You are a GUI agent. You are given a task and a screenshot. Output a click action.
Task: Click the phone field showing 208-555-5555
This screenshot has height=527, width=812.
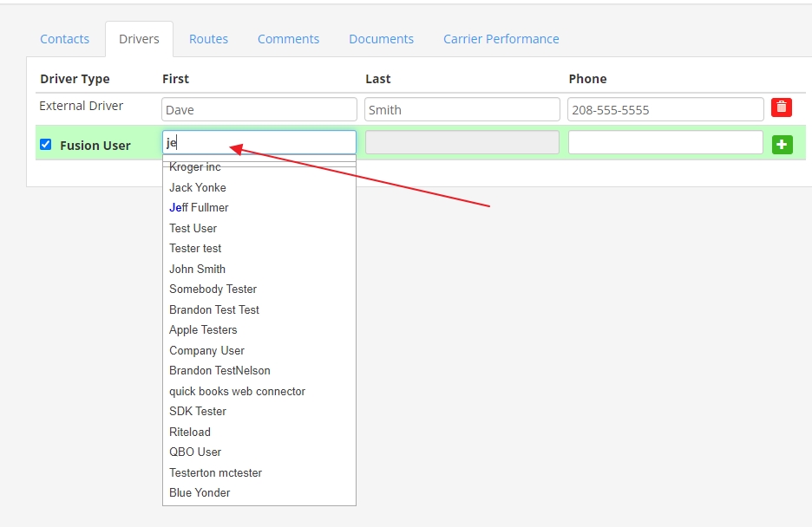[665, 110]
